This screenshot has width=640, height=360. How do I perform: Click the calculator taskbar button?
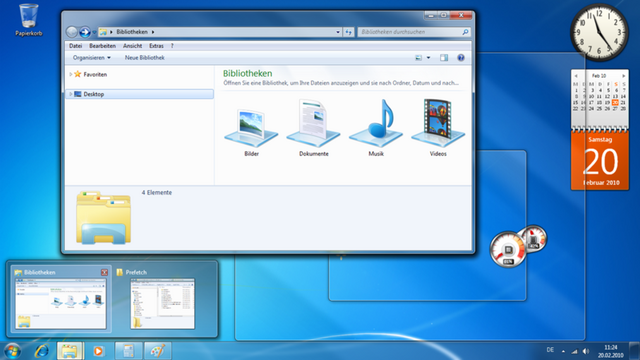tap(128, 351)
